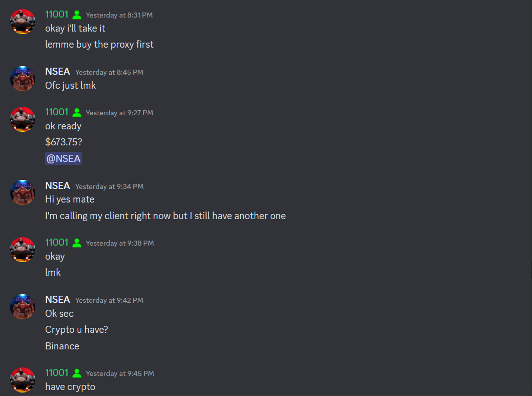Click the 'Yesterday at 9:42 PM' timestamp
The image size is (532, 396).
[x=109, y=300]
